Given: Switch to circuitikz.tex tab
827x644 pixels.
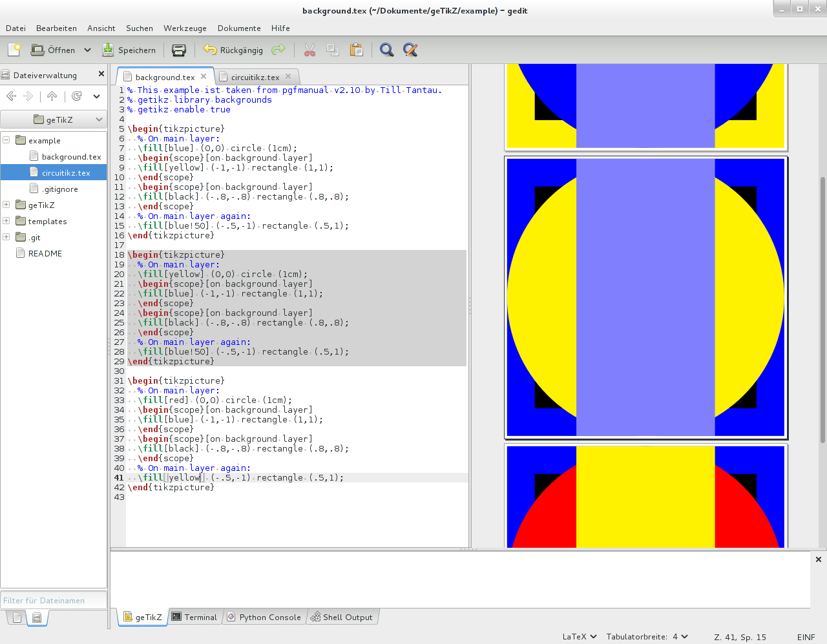Looking at the screenshot, I should point(255,77).
